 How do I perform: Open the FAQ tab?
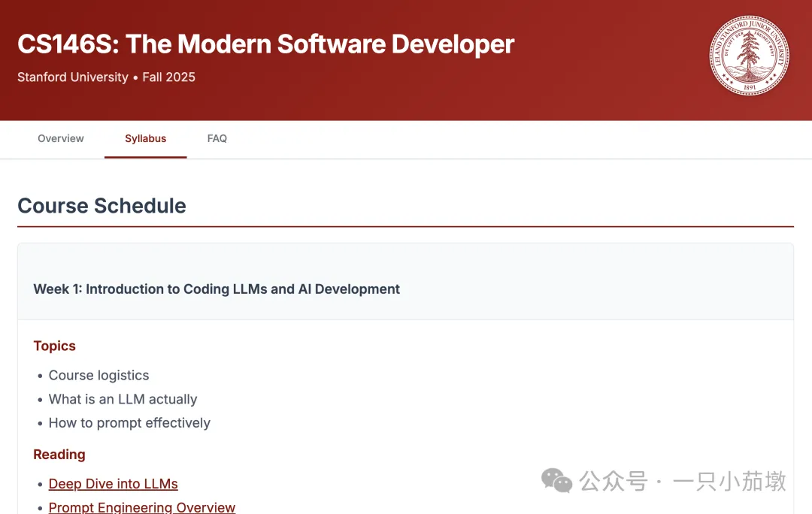tap(217, 138)
